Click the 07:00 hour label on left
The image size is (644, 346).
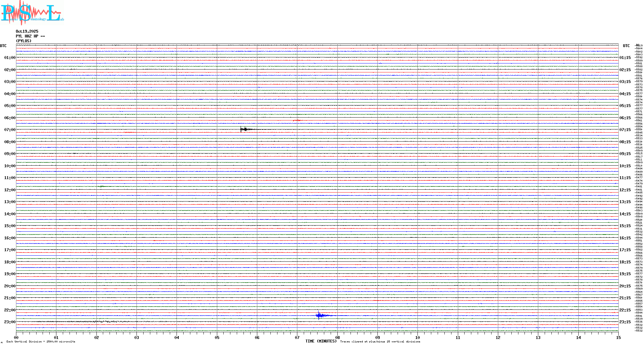pyautogui.click(x=10, y=130)
